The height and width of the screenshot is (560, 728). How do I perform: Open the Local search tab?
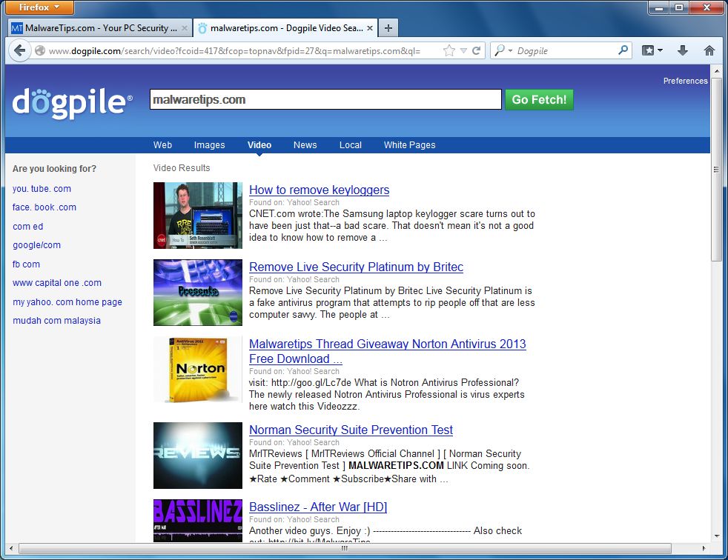(x=350, y=145)
